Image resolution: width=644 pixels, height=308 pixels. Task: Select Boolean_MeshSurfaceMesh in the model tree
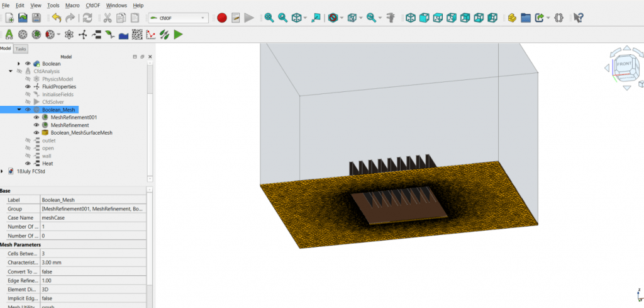coord(81,133)
